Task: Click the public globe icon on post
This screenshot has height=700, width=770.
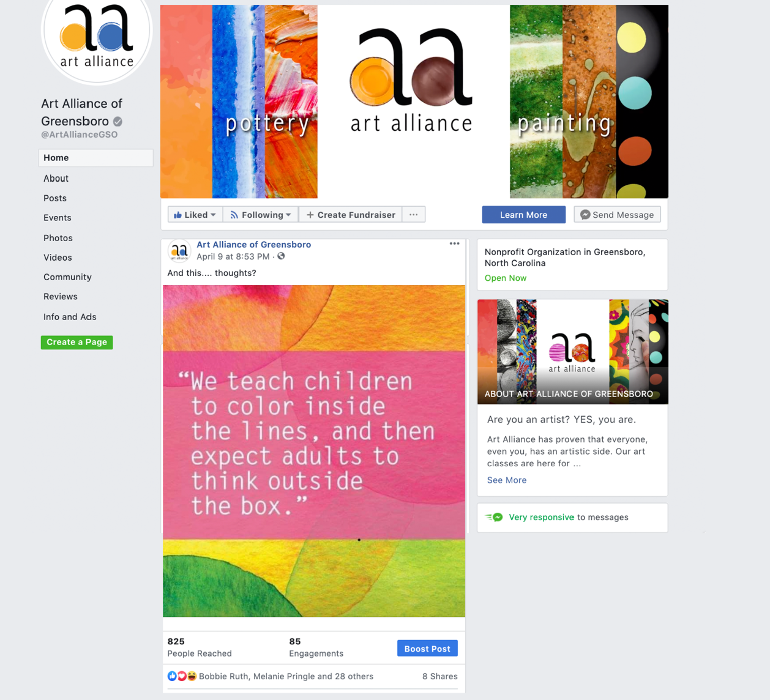Action: pyautogui.click(x=281, y=256)
